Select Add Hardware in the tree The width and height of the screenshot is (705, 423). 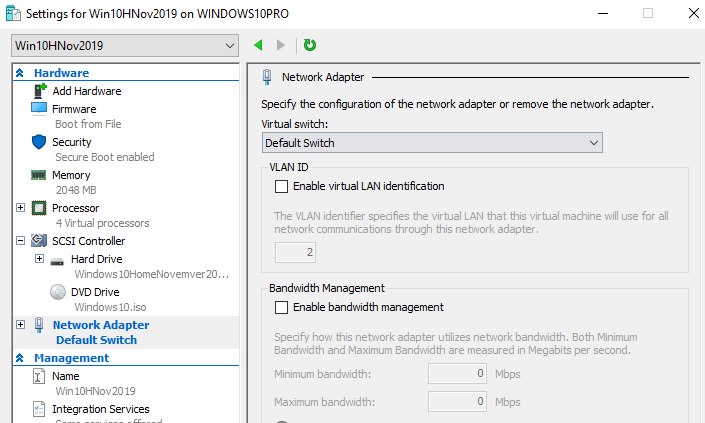coord(87,91)
